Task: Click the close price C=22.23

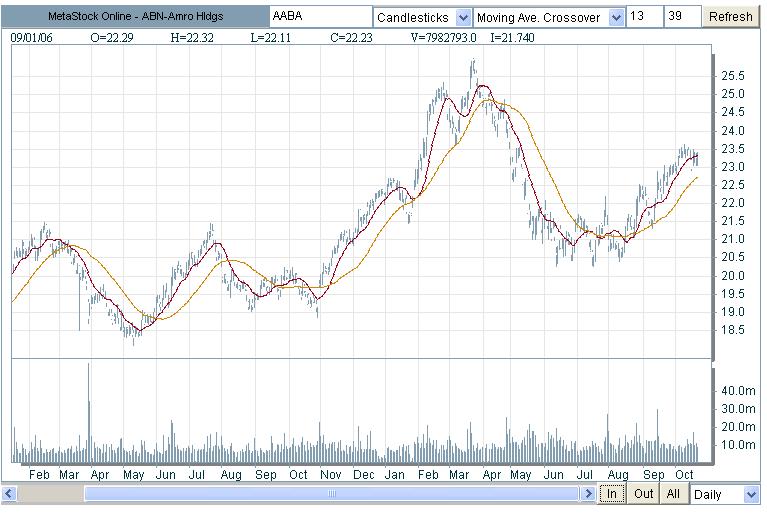Action: [x=352, y=38]
